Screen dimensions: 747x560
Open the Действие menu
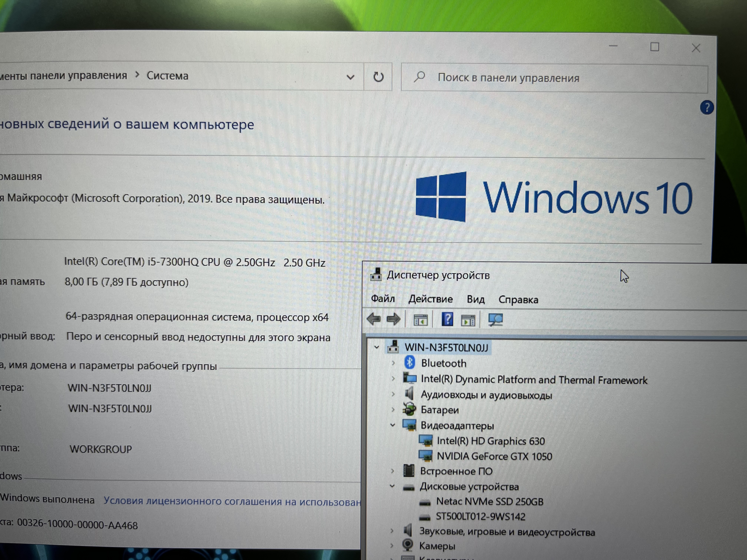pyautogui.click(x=430, y=299)
